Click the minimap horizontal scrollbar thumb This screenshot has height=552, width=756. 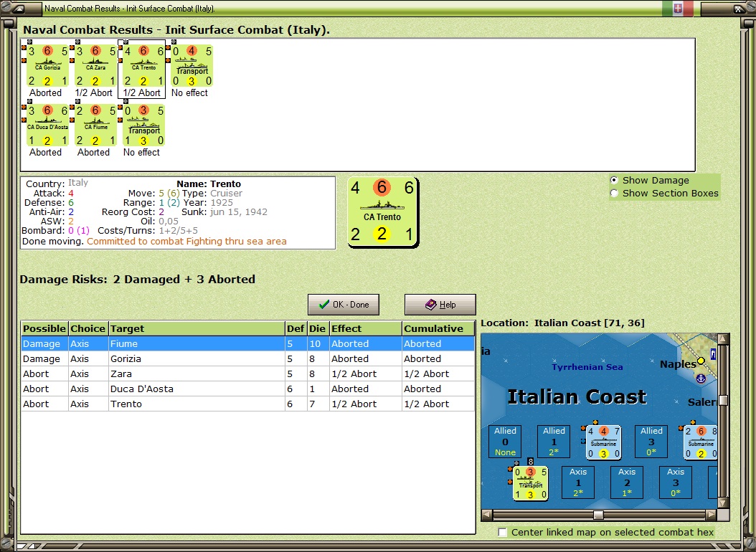tap(598, 515)
